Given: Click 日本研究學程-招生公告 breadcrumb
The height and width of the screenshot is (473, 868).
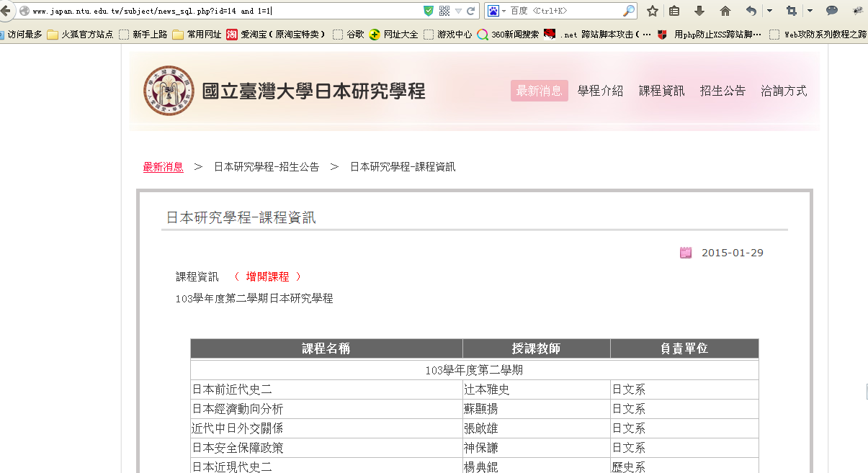Looking at the screenshot, I should pyautogui.click(x=267, y=167).
